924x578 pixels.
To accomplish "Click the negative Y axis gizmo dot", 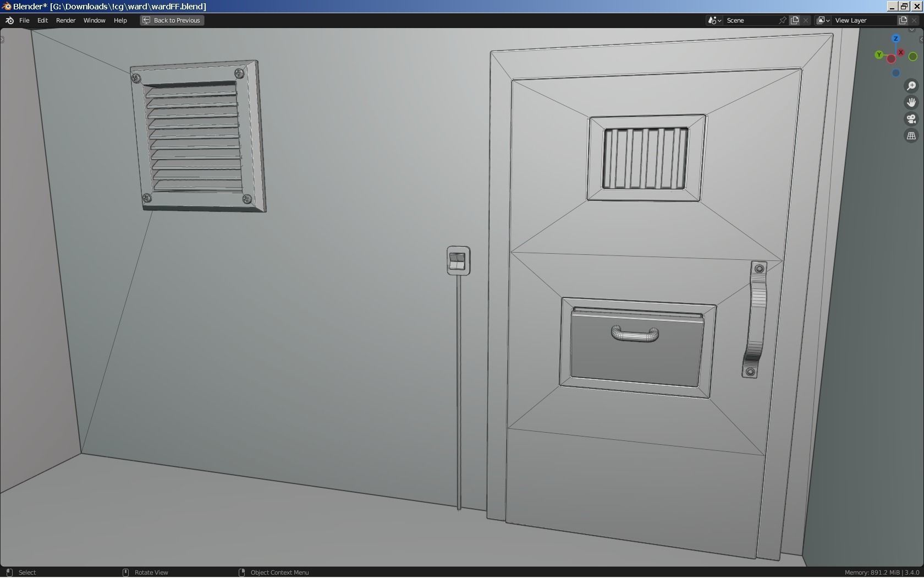I will click(x=913, y=57).
